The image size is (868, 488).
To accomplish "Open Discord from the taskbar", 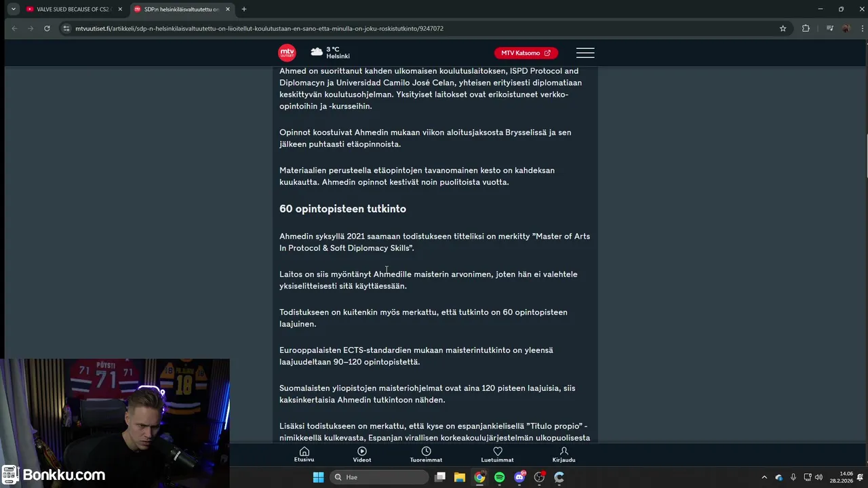I will tap(519, 477).
